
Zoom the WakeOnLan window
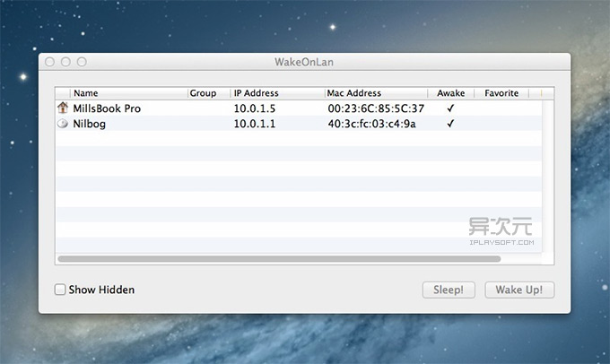[x=82, y=62]
